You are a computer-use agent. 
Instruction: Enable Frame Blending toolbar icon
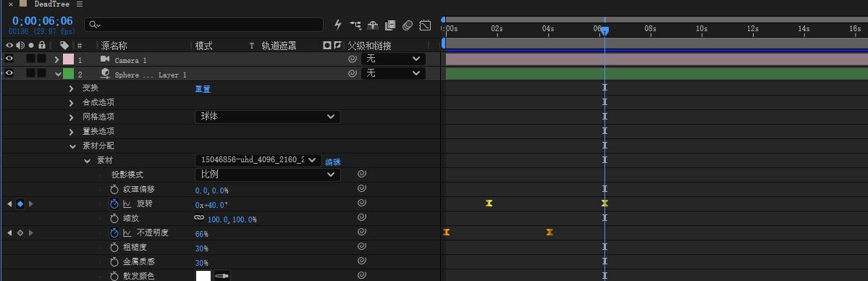390,25
